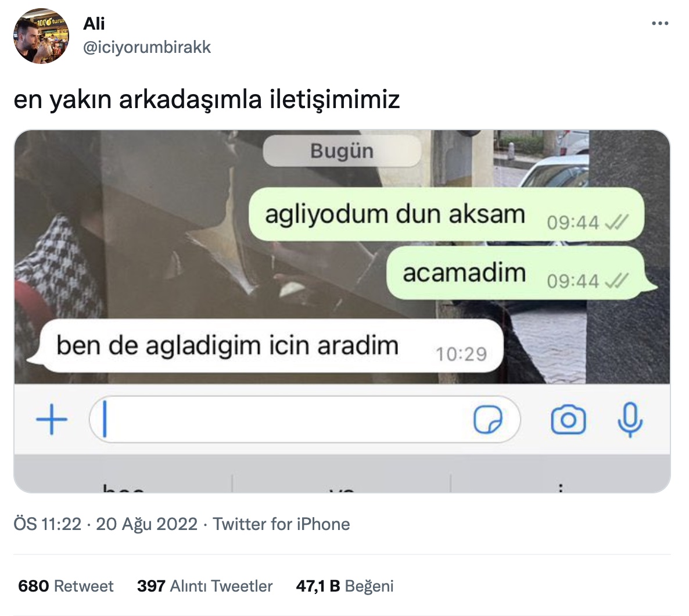Open the @iciyorumbirakk handle link
Screen dimensions: 689x616
coord(147,48)
